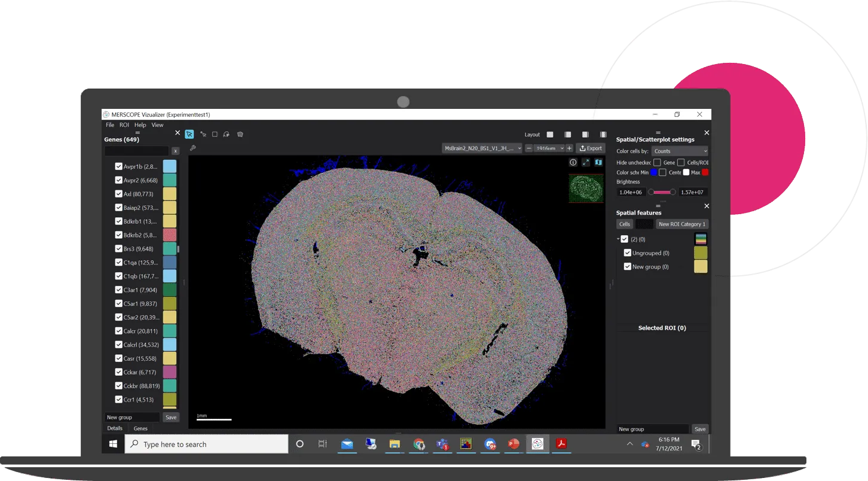
Task: Choose the first single-panel layout icon
Action: click(x=550, y=135)
